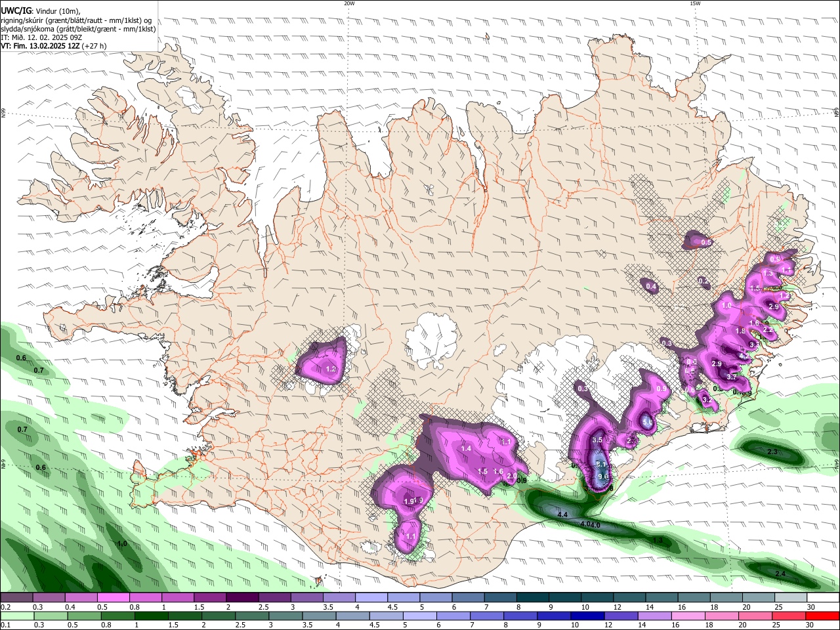This screenshot has height=630, width=840.
Task: Click the 'rigning/skúrir' legend description line
Action: coord(75,20)
